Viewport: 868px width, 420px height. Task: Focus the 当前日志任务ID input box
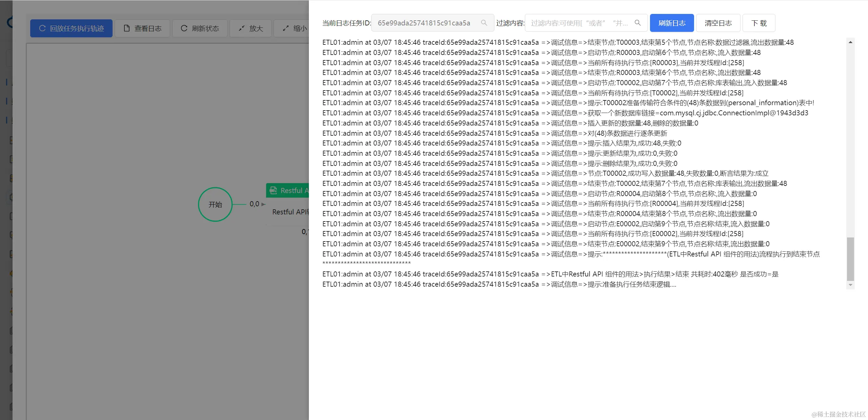[424, 23]
